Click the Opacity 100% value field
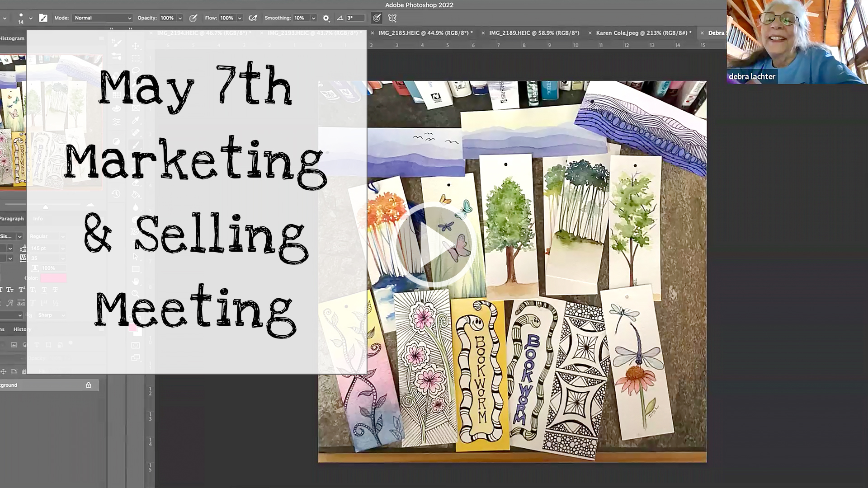The width and height of the screenshot is (868, 488). pyautogui.click(x=167, y=18)
